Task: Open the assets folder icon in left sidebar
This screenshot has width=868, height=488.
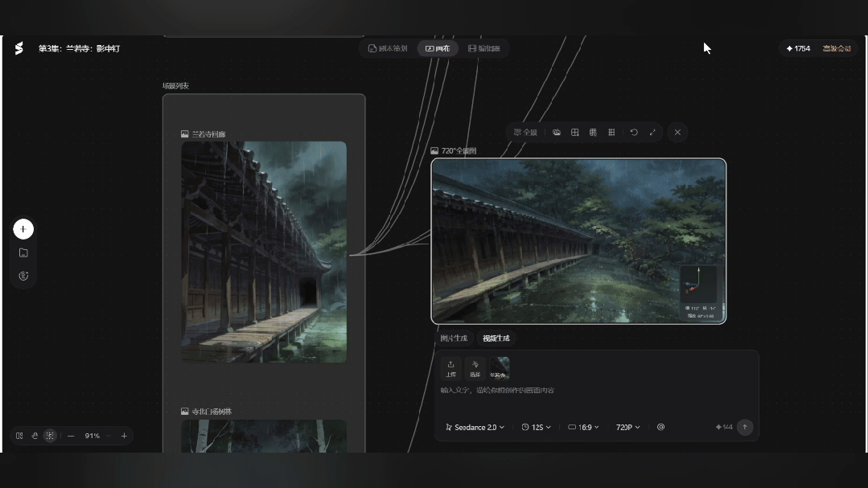Action: (23, 253)
